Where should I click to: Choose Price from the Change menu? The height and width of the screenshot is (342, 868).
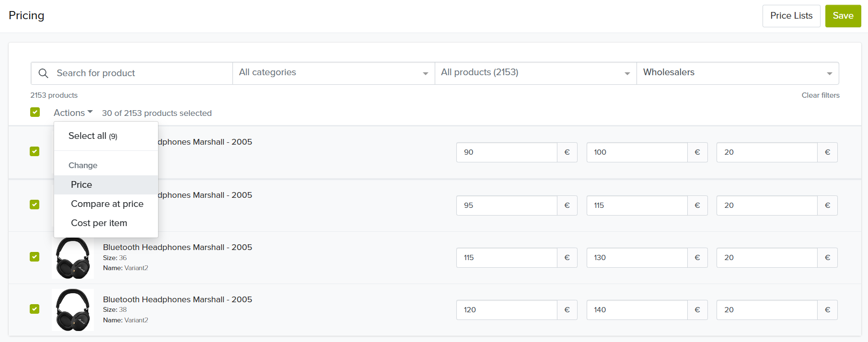click(81, 185)
